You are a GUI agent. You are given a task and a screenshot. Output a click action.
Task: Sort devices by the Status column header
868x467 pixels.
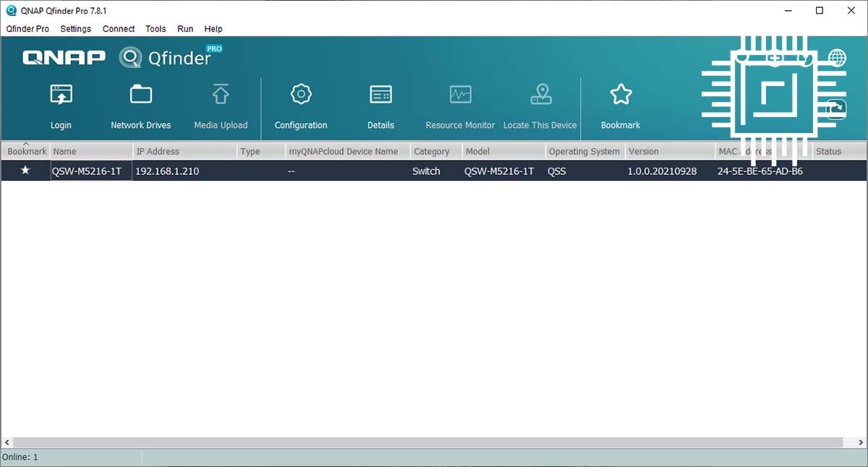click(x=839, y=151)
